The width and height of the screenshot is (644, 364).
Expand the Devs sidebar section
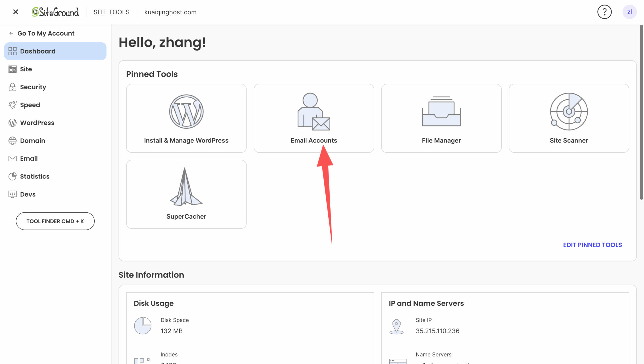click(x=28, y=194)
